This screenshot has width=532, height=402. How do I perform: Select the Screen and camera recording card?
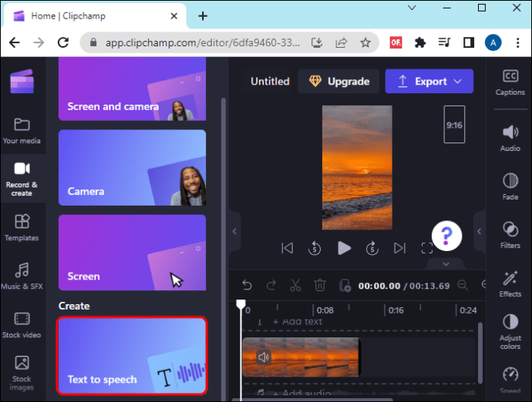click(x=133, y=89)
